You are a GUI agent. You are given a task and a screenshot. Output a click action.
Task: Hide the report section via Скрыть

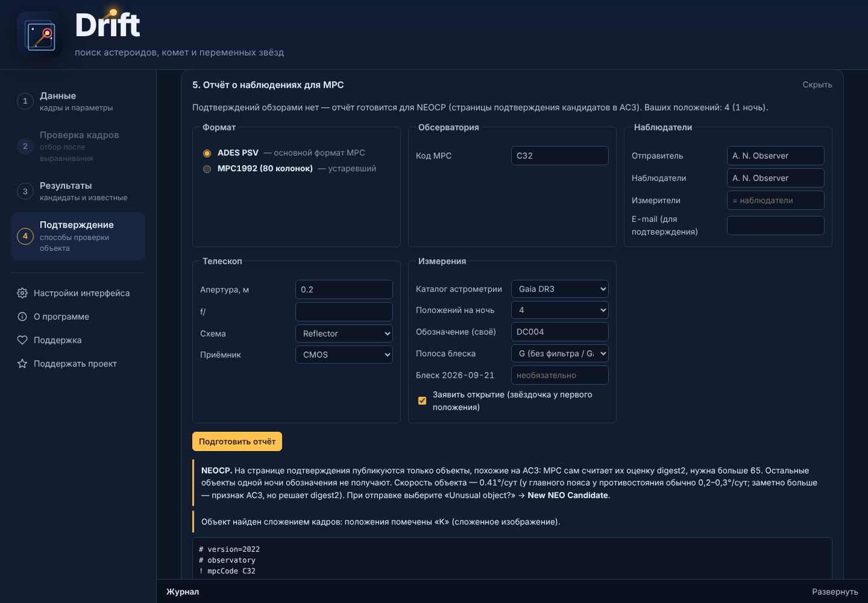coord(817,85)
